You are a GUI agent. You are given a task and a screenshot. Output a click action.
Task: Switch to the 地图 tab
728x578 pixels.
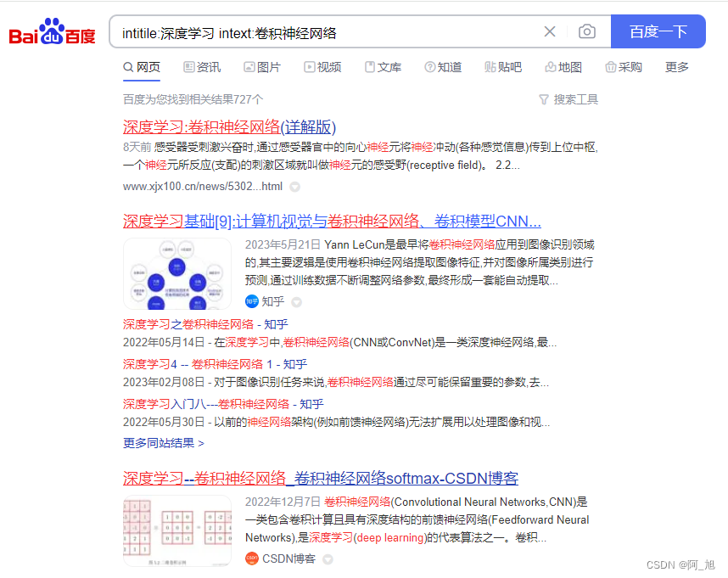point(563,67)
